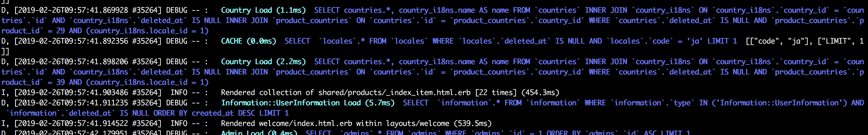Image resolution: width=868 pixels, height=135 pixels.
Task: Click the '[22 times] (454.3ms)' text
Action: coord(517,93)
